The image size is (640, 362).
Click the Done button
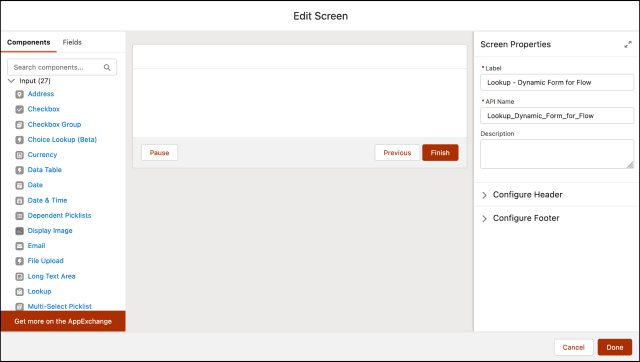pos(614,347)
